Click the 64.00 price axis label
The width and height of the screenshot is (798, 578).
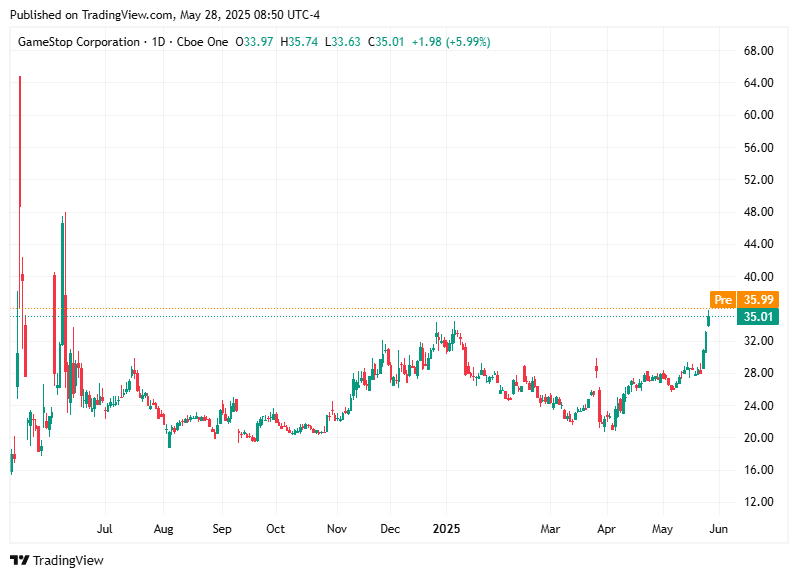pos(758,83)
